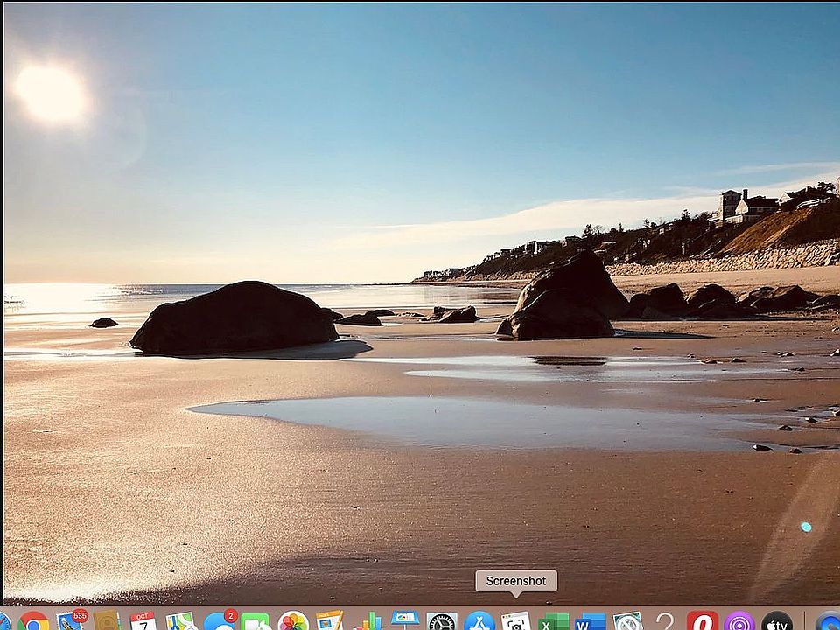
Task: Launch FaceTime from the dock
Action: click(x=255, y=622)
